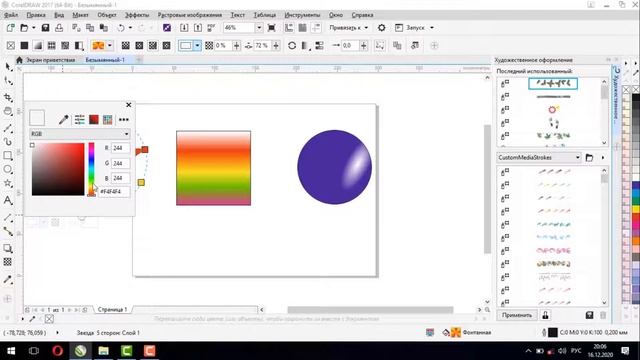Open the fill picker dropdown arrow

click(109, 45)
